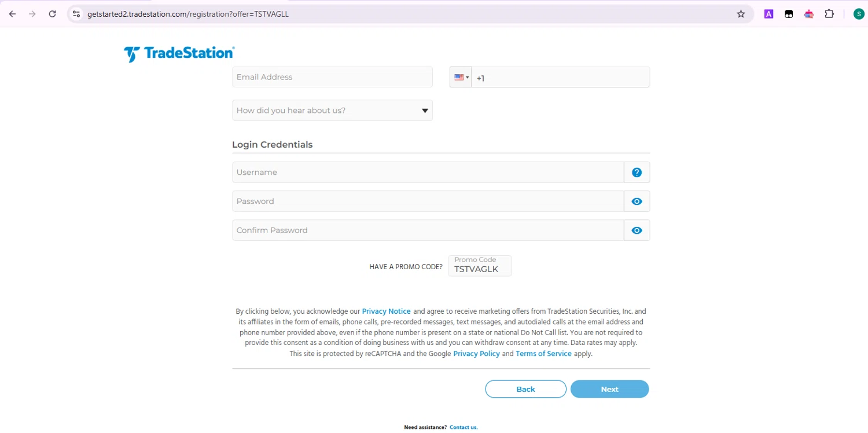Reload the page in the browser

(x=52, y=14)
